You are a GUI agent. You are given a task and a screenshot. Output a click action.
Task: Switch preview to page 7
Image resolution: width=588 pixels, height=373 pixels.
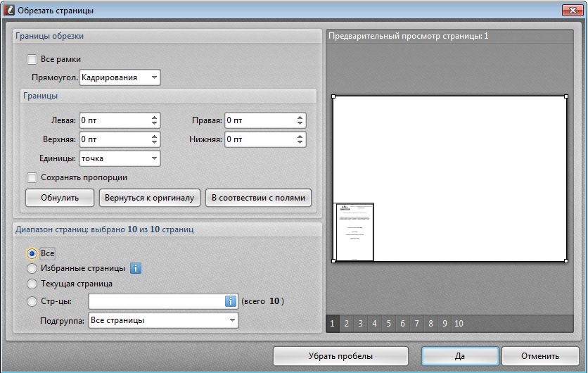point(416,324)
